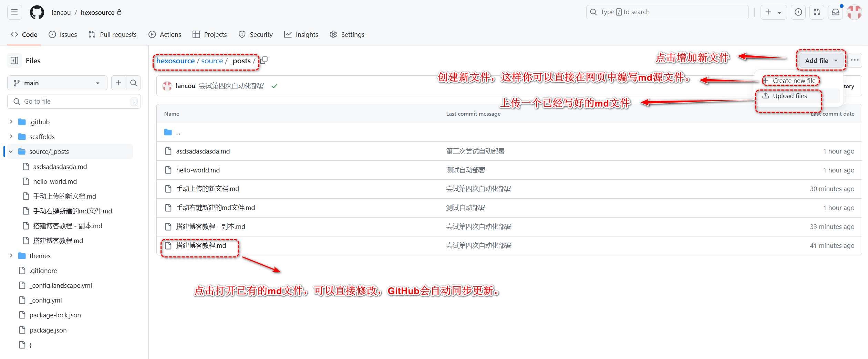
Task: Open file search icon in Files sidebar
Action: [134, 83]
